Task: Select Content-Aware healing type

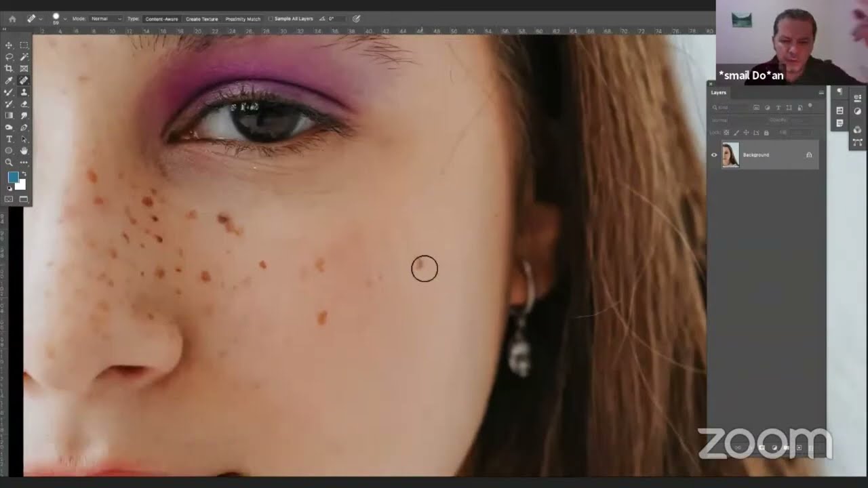Action: 161,19
